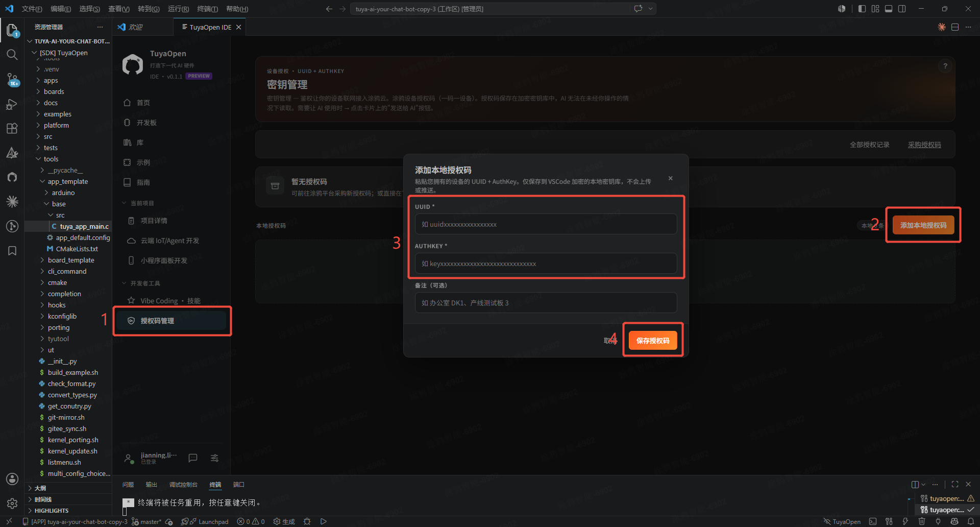Open Source Control view with 1K+ badge
The width and height of the screenshot is (980, 527).
coord(12,79)
